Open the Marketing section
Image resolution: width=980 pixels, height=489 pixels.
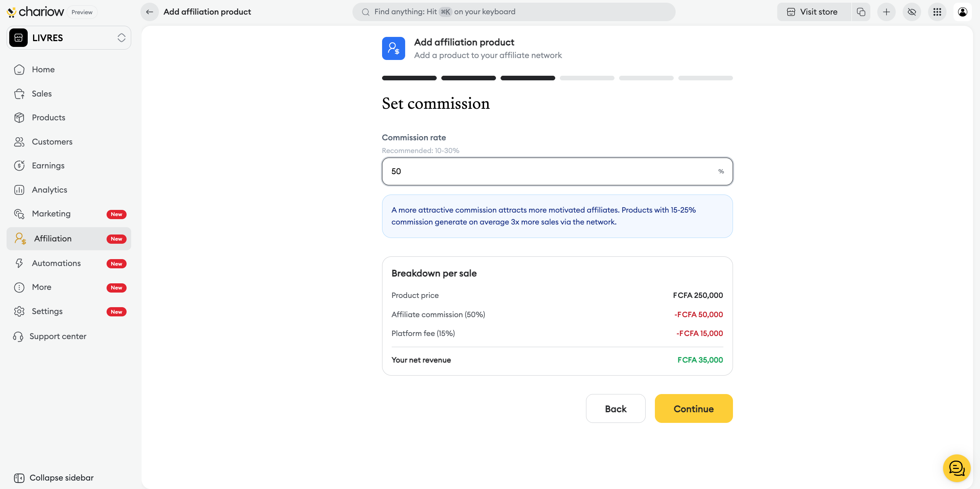click(51, 214)
